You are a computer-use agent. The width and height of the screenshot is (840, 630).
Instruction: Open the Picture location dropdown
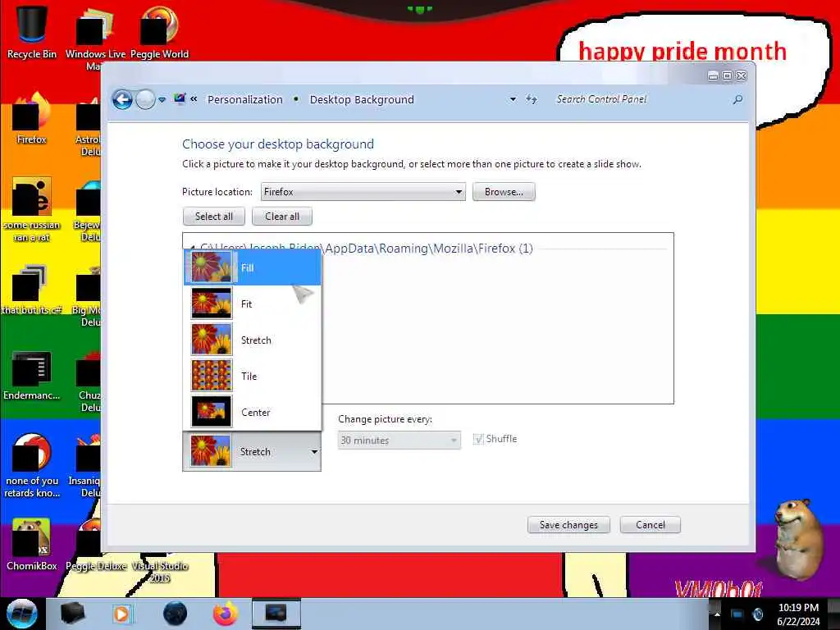(363, 192)
